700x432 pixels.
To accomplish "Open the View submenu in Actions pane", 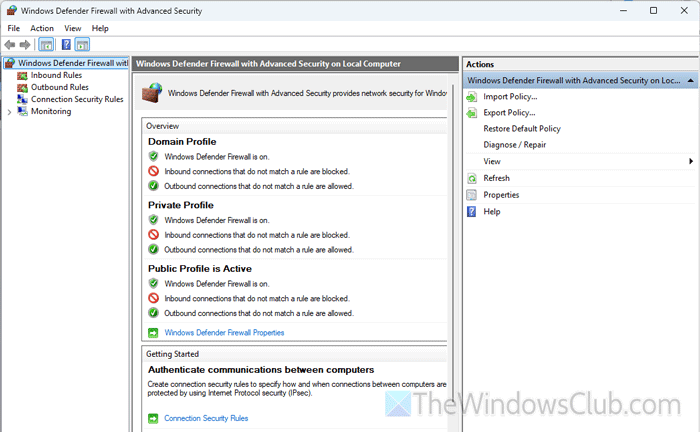I will pyautogui.click(x=492, y=161).
